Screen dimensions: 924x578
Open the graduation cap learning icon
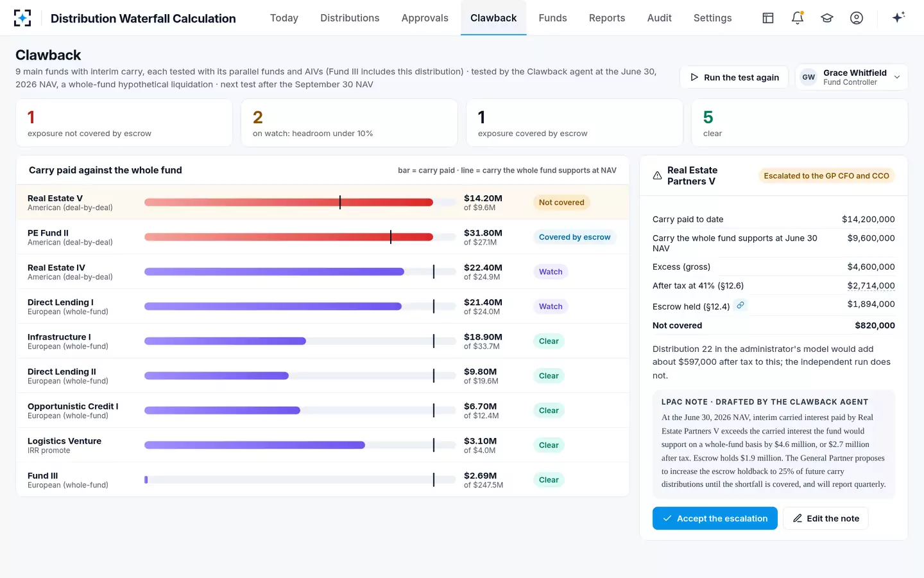pos(827,18)
